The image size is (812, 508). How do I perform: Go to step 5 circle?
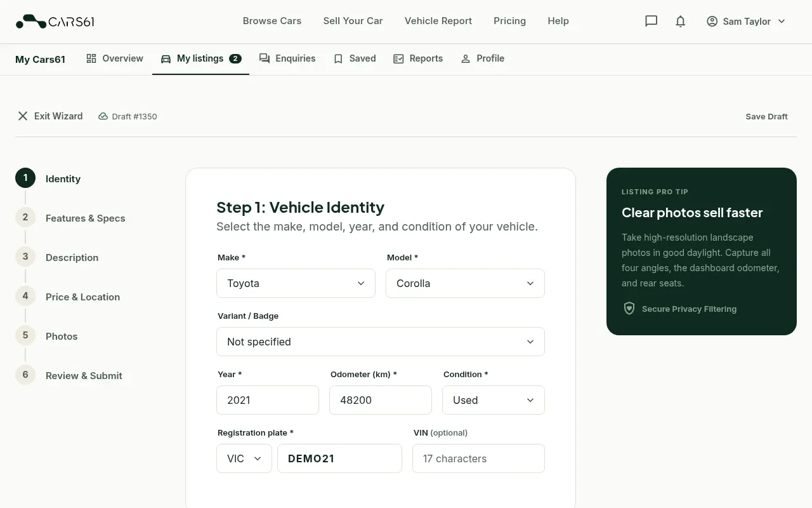[25, 336]
